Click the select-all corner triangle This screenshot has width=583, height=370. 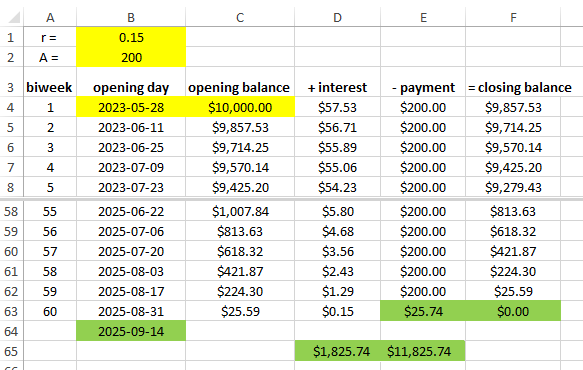13,17
